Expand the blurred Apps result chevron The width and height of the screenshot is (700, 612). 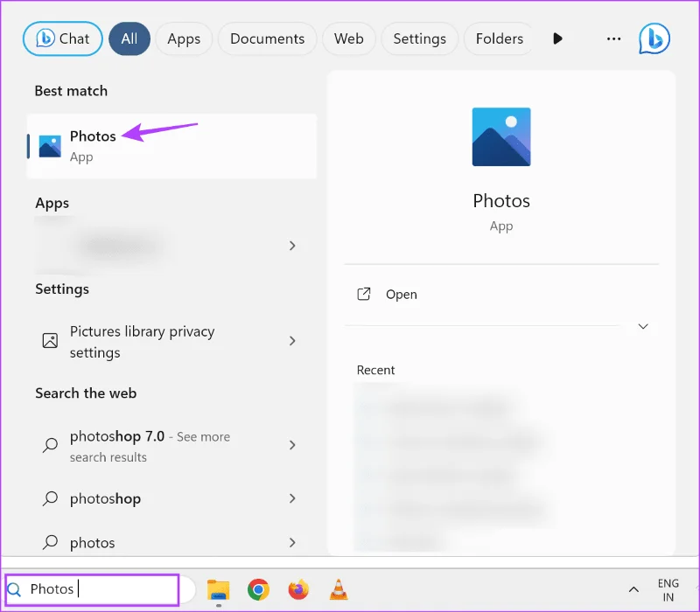pos(292,246)
